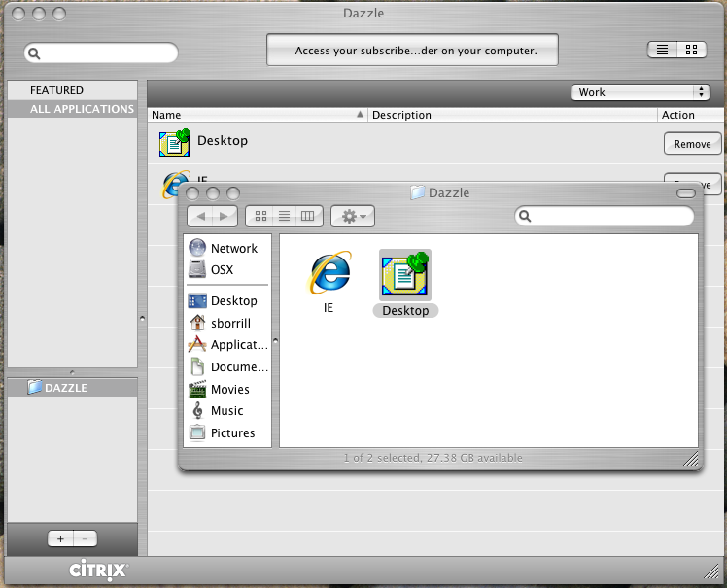This screenshot has width=727, height=588.
Task: Open the Work category dropdown
Action: coord(640,92)
